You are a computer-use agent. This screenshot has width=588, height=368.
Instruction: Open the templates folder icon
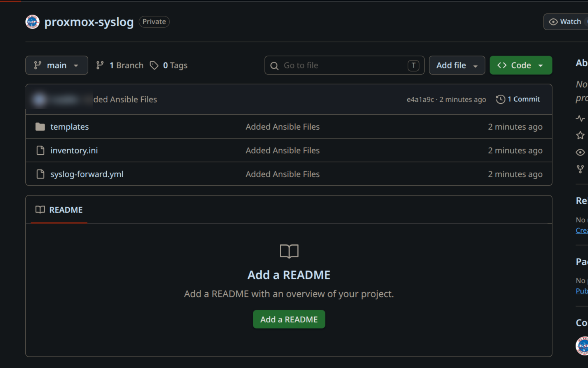[x=40, y=127]
